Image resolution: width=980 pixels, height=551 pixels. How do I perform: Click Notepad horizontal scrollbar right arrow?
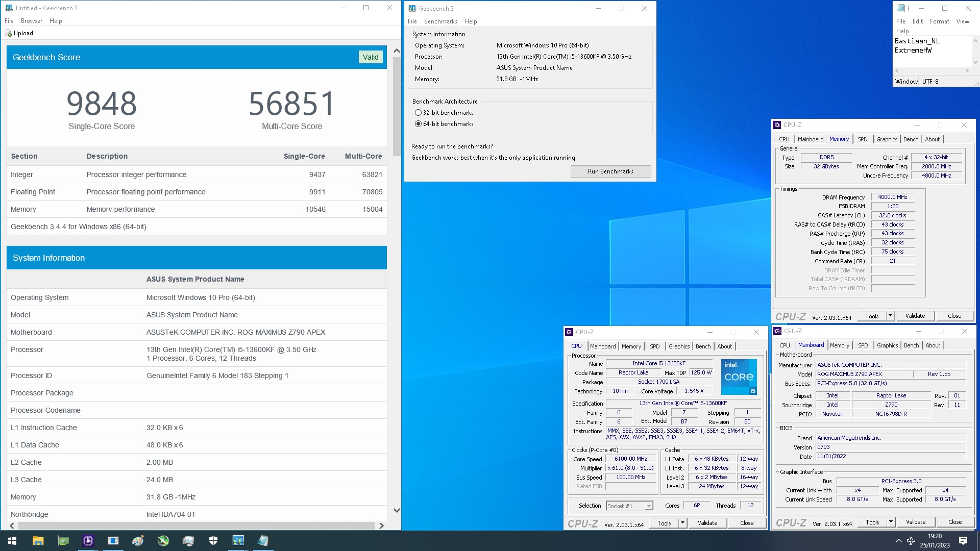click(x=967, y=71)
